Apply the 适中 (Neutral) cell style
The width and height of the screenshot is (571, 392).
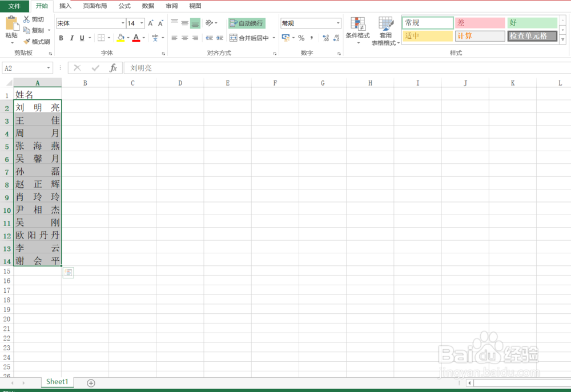point(428,36)
